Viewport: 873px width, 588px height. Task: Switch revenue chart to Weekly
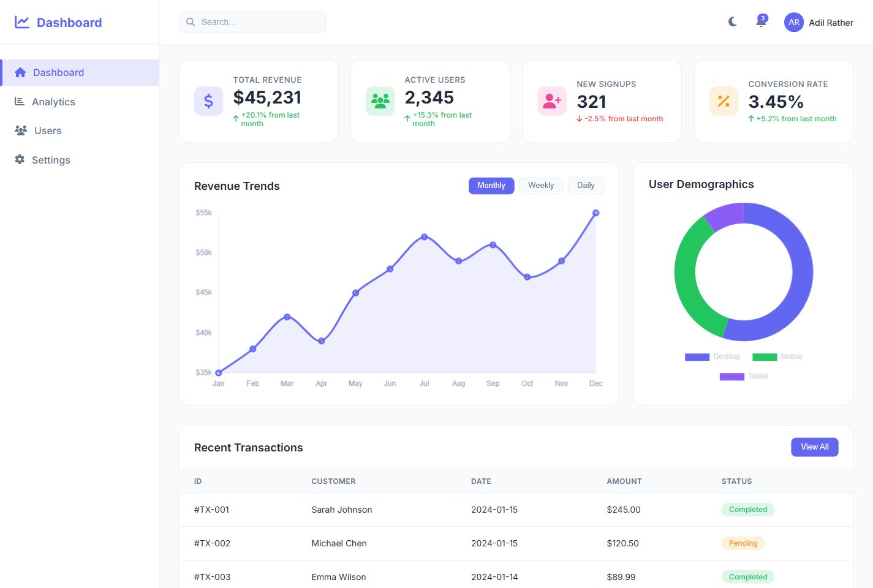[x=541, y=186]
